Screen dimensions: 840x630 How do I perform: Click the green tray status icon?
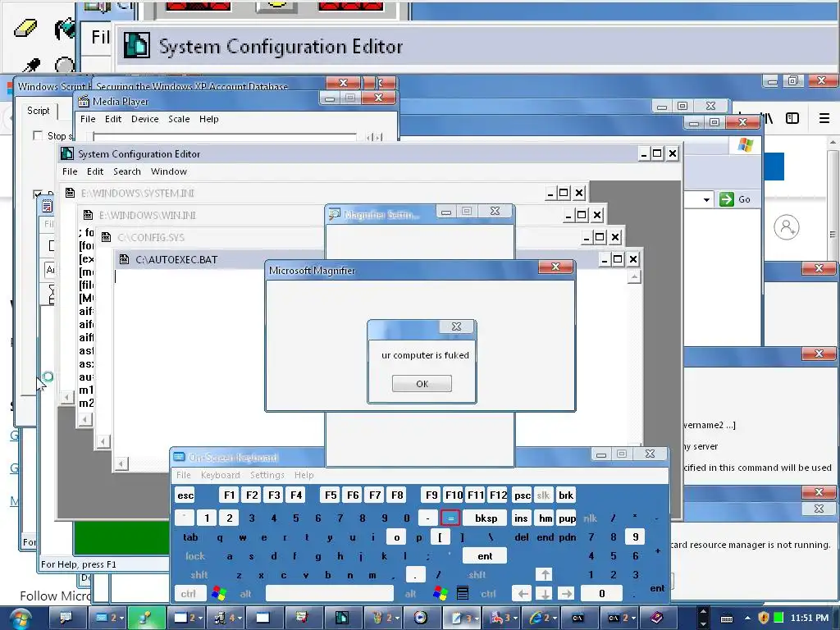click(x=778, y=619)
